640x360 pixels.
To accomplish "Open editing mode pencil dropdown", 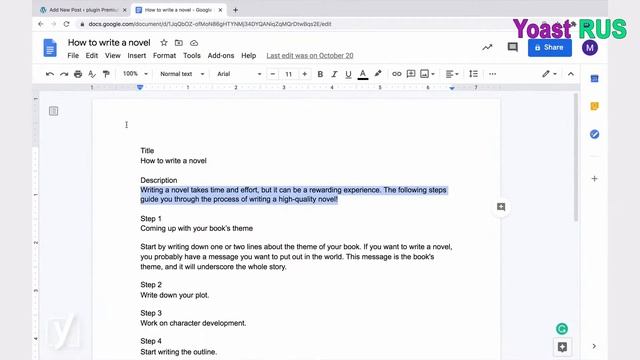I will (x=549, y=74).
